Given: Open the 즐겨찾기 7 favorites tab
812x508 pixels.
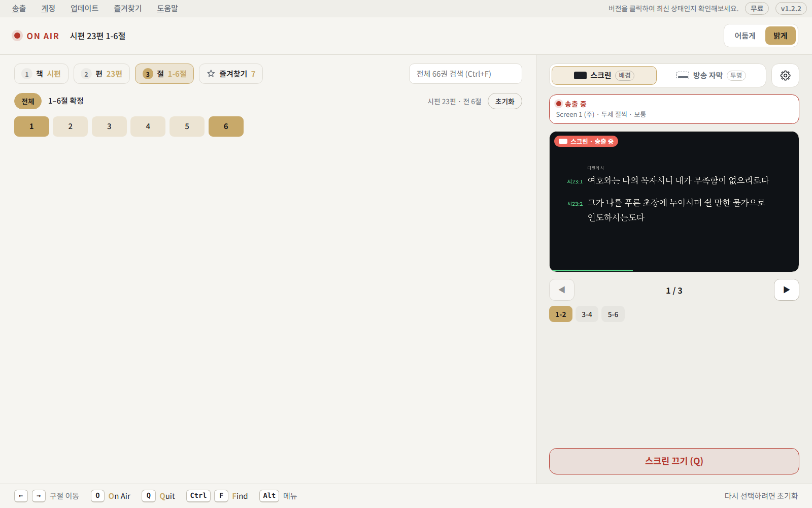Looking at the screenshot, I should (x=231, y=74).
